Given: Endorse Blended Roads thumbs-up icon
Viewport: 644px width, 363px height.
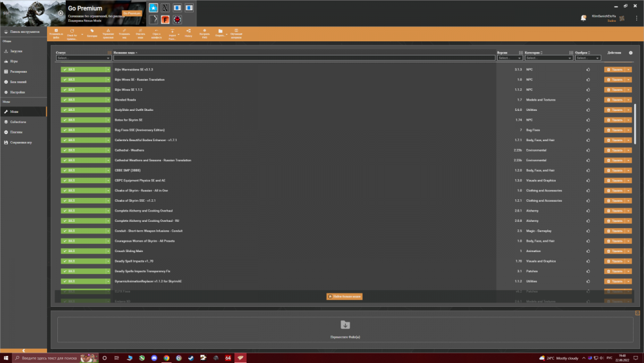Looking at the screenshot, I should pos(588,100).
